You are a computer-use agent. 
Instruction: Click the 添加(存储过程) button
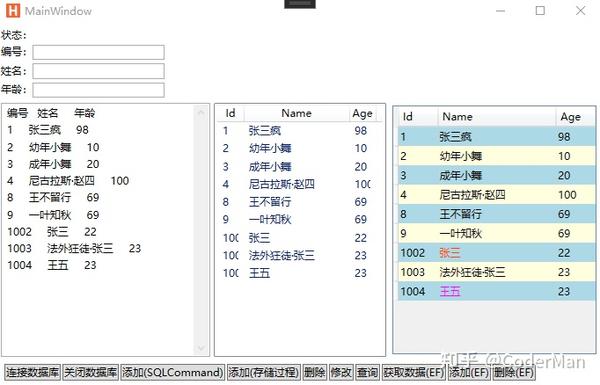point(264,372)
